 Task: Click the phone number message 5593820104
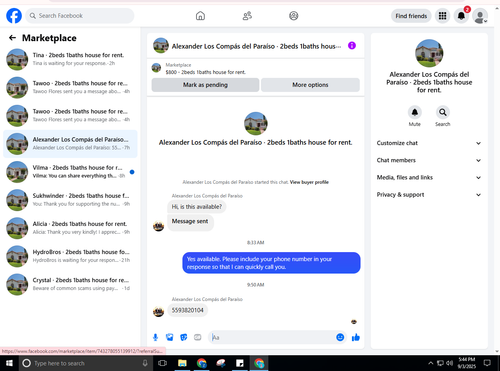point(187,310)
